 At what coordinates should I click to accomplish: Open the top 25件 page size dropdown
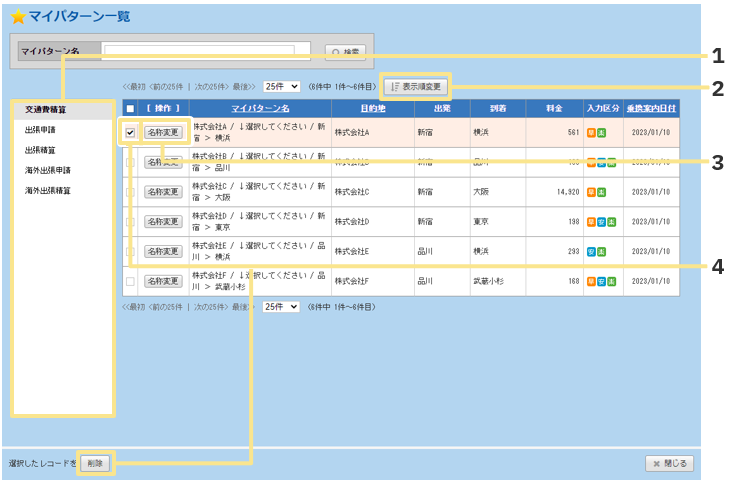click(281, 87)
